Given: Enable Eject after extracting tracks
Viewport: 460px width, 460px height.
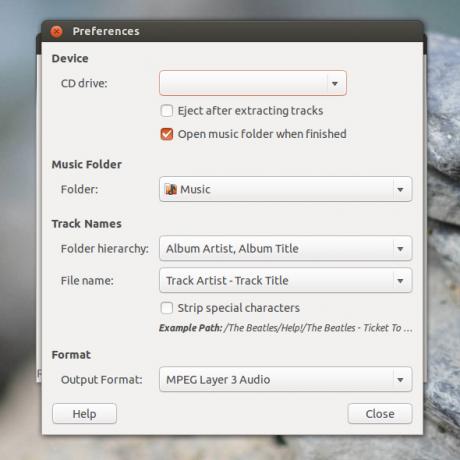Looking at the screenshot, I should pos(167,111).
